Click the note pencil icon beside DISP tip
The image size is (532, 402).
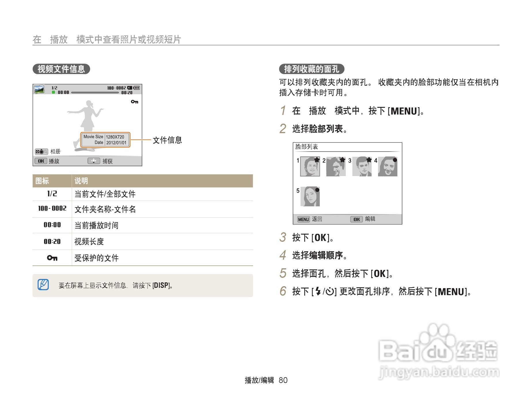(43, 285)
